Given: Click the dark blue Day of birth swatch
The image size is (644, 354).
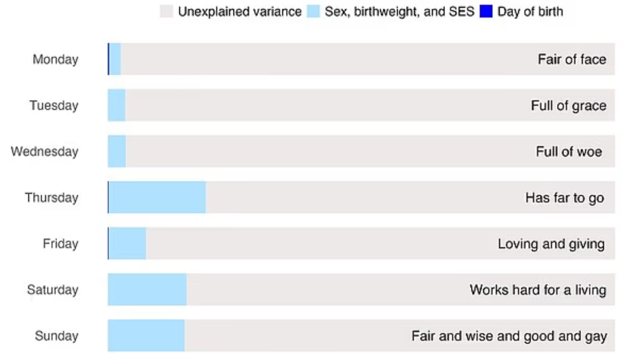Looking at the screenshot, I should [x=486, y=12].
